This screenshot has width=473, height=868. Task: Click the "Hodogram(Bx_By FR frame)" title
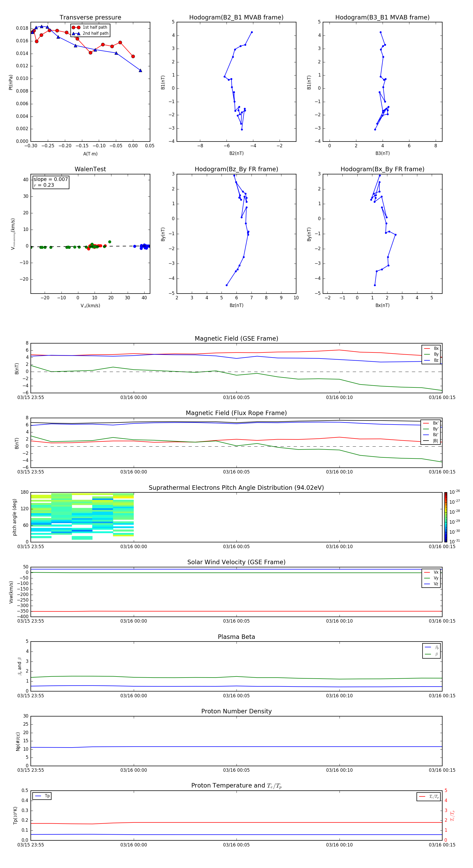coord(382,169)
